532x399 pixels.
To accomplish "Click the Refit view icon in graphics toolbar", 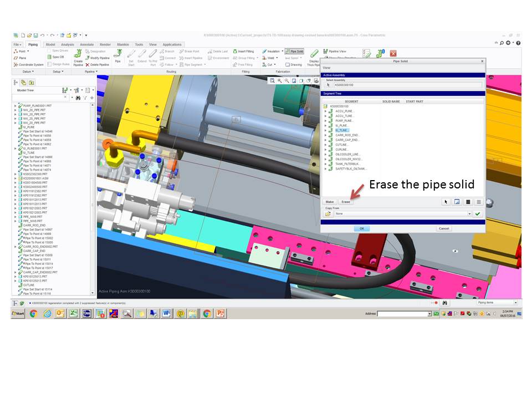I will click(x=272, y=81).
